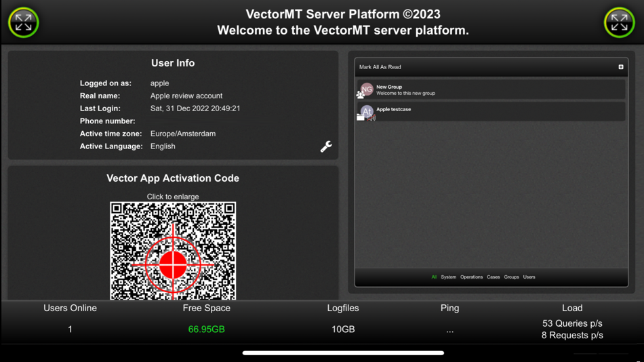This screenshot has height=362, width=644.
Task: Switch to the Operations filter tab
Action: 472,277
